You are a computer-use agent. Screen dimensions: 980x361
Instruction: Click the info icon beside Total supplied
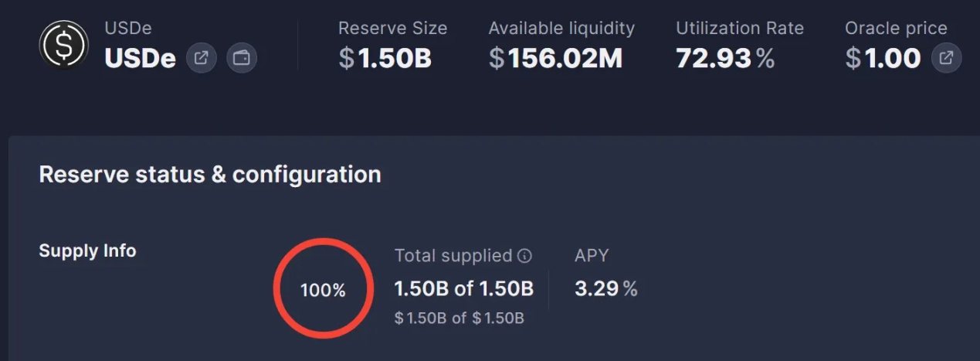[x=525, y=256]
